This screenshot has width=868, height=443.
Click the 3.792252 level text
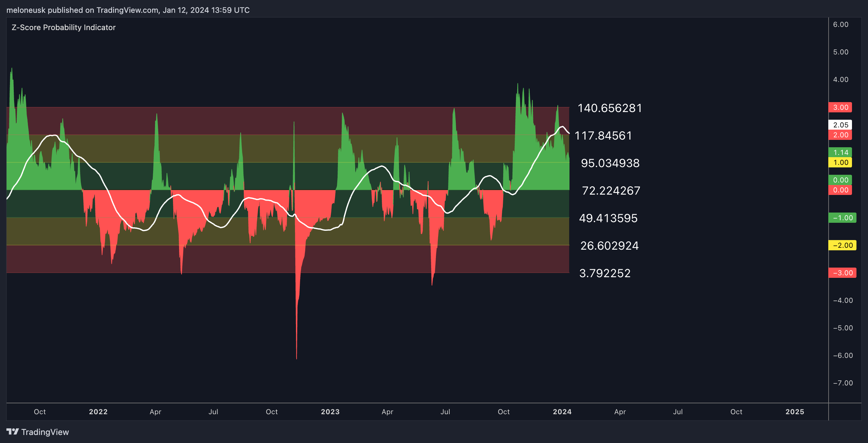point(604,273)
